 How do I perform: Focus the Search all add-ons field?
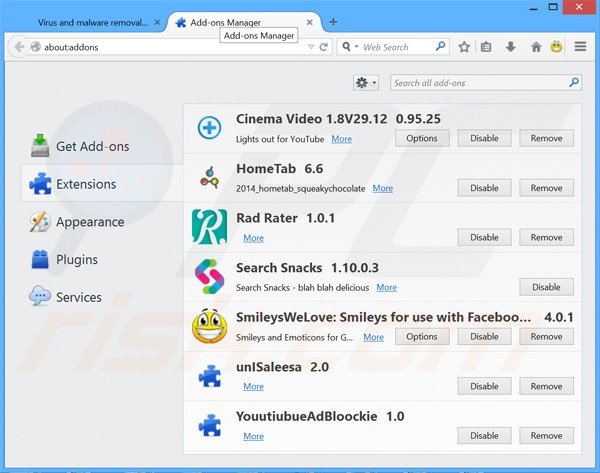(x=486, y=83)
